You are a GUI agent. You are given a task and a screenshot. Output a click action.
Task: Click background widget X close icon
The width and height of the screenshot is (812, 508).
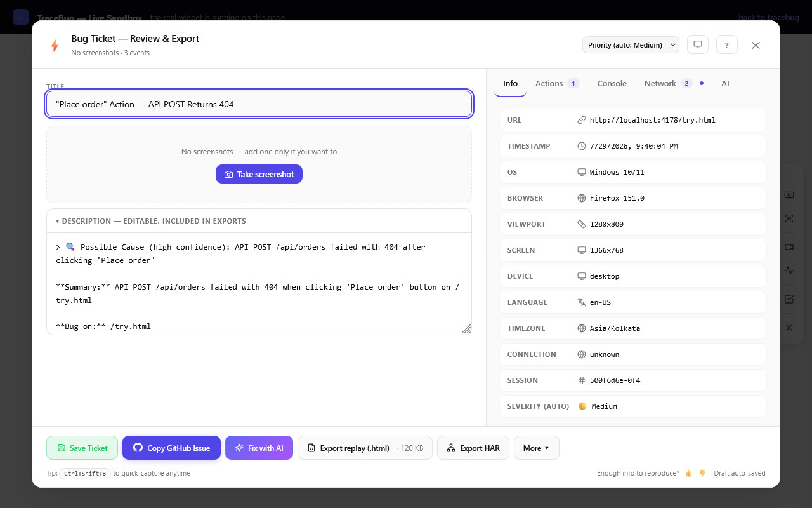(x=789, y=328)
